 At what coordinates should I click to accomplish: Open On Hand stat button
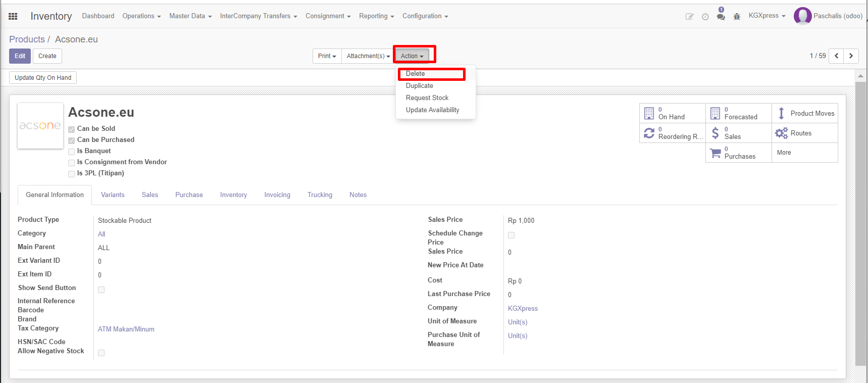tap(673, 113)
